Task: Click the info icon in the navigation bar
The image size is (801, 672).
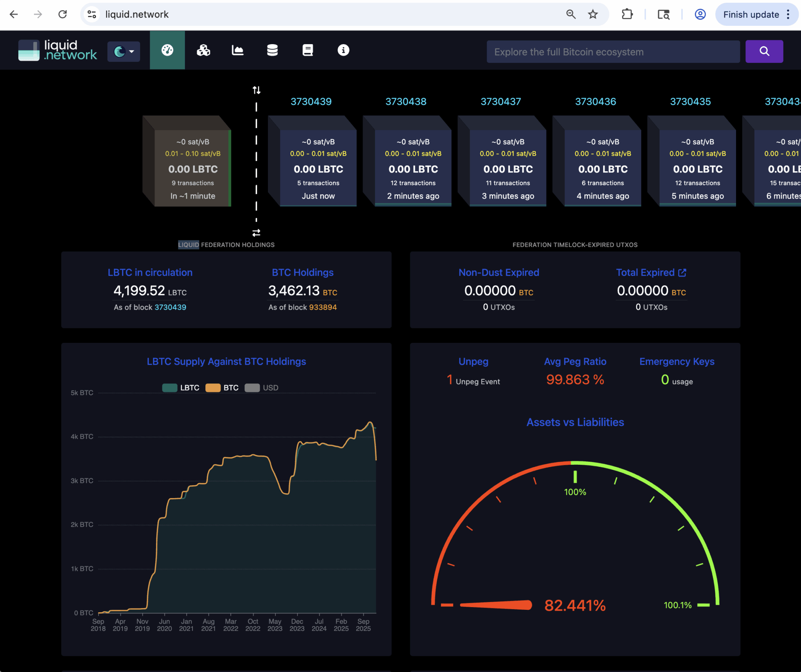Action: pos(343,50)
